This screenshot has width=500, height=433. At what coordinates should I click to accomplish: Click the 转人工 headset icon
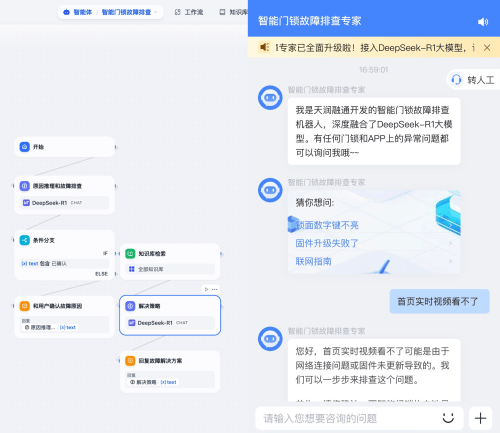(x=456, y=80)
